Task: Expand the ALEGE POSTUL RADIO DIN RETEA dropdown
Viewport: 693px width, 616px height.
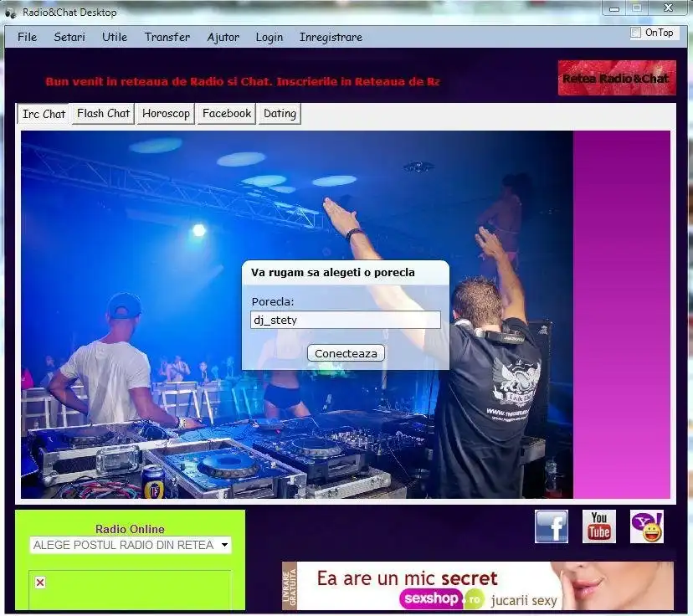Action: (x=131, y=545)
